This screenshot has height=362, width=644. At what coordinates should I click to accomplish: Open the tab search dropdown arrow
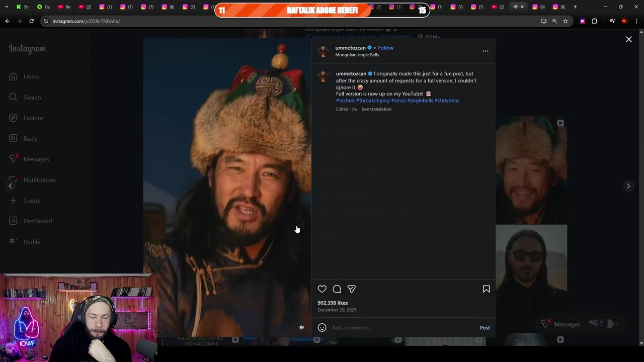point(6,7)
